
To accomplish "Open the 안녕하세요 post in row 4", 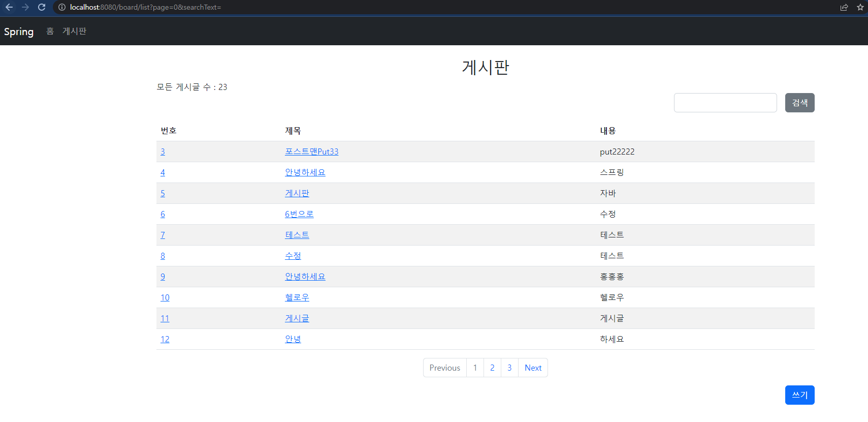I will coord(305,172).
